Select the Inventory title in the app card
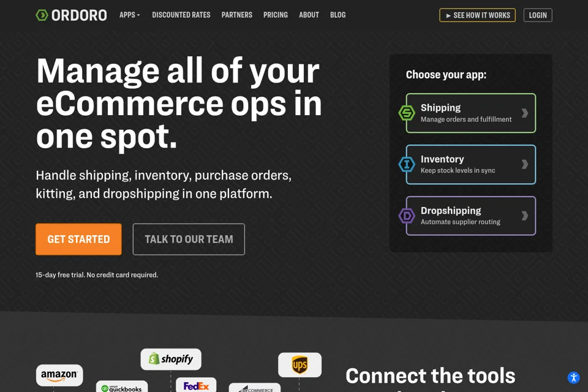Screen dimensions: 588x392 (x=442, y=159)
